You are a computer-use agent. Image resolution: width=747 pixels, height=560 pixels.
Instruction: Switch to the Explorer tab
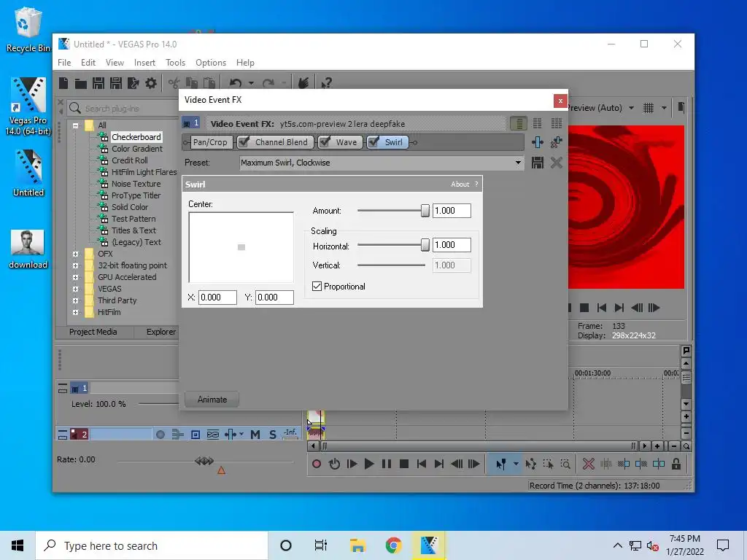click(x=161, y=332)
